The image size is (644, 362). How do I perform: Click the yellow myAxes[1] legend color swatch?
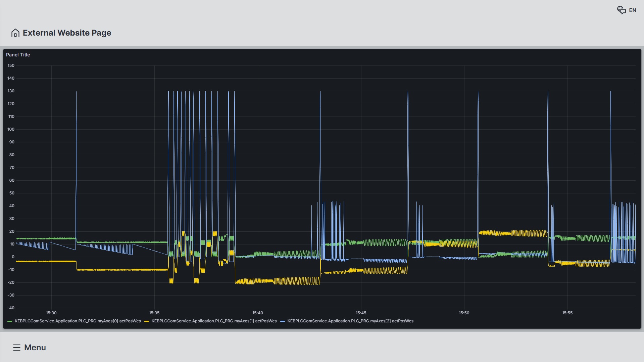point(147,321)
